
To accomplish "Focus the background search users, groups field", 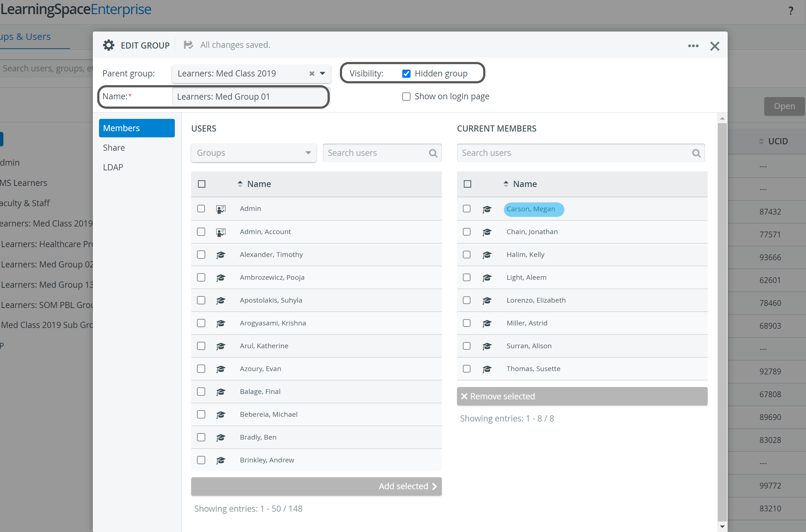I will (46, 68).
